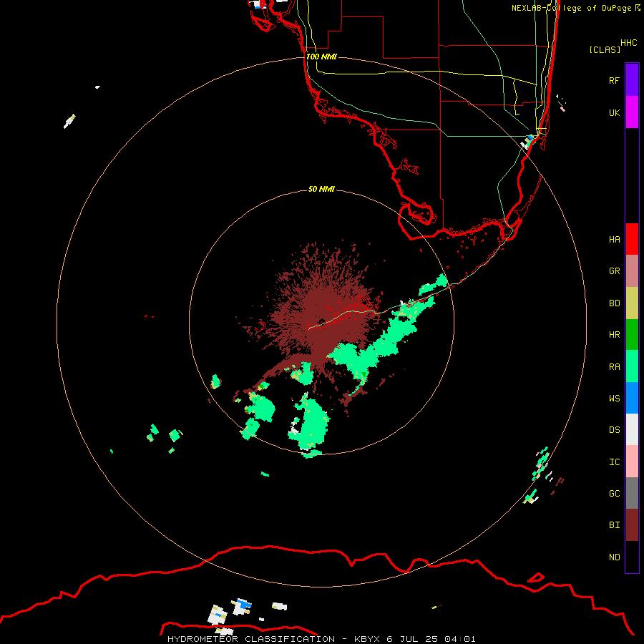Image resolution: width=644 pixels, height=644 pixels.
Task: Click the ND black legend swatch
Action: [632, 557]
